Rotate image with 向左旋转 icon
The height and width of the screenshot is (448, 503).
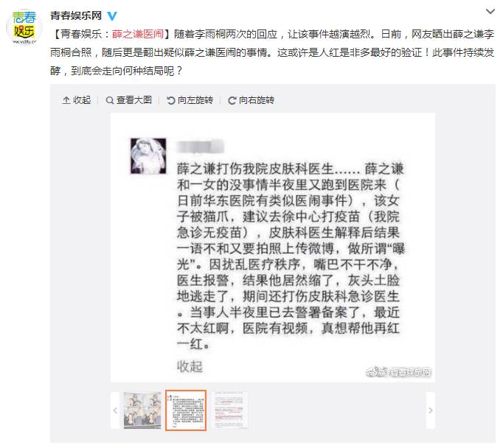[170, 101]
